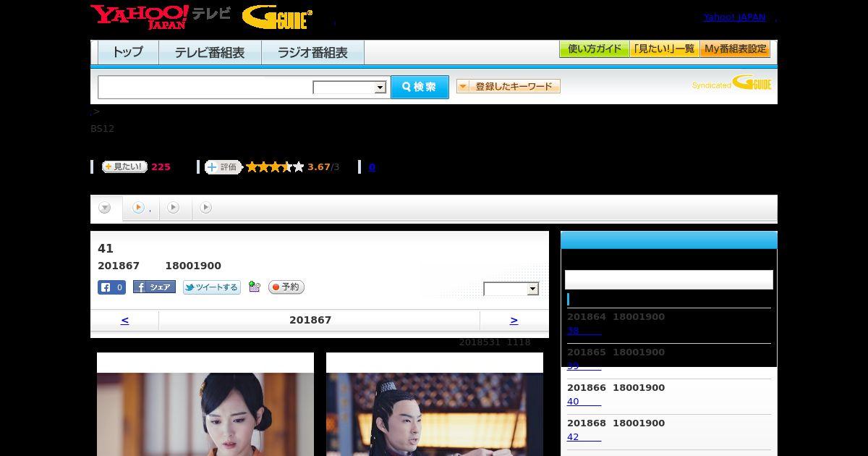Click the 評価 plus rating button
This screenshot has height=456, width=868.
[x=223, y=167]
